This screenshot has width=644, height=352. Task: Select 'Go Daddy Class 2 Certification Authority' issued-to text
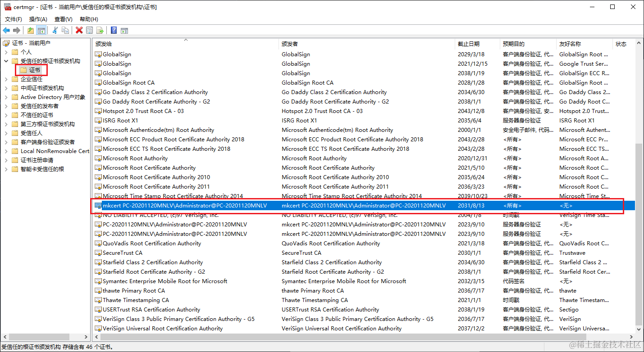pos(155,92)
